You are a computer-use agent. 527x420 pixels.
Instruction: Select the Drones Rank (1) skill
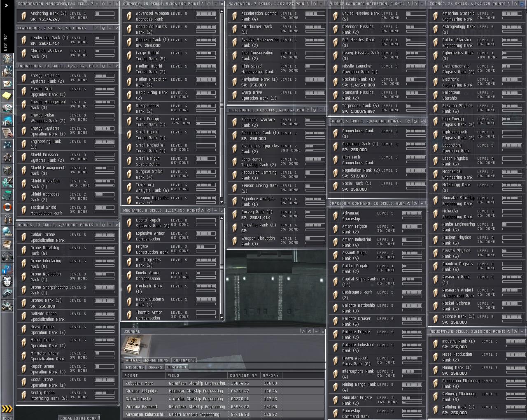coord(68,303)
